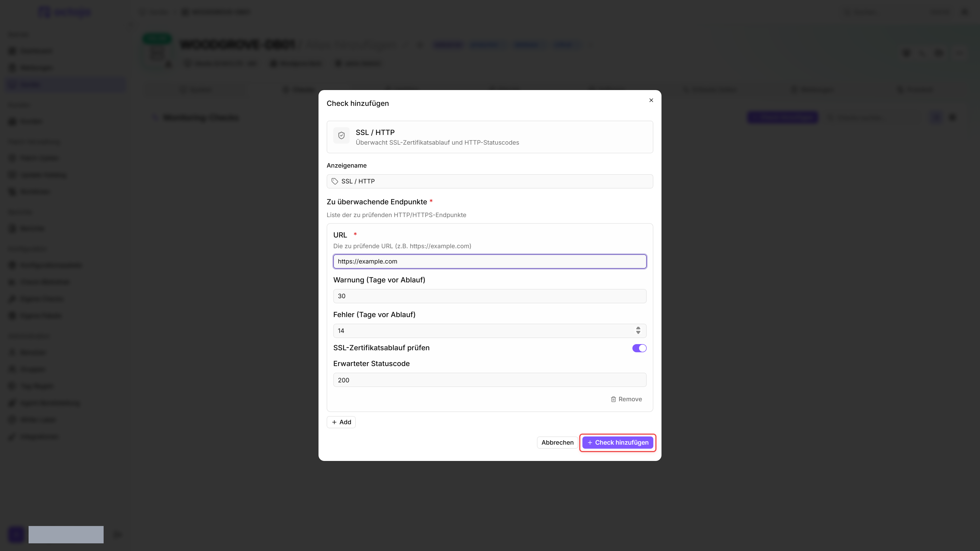This screenshot has height=551, width=980.
Task: Click the 'SSL / HTTP' card heading
Action: coord(375,132)
